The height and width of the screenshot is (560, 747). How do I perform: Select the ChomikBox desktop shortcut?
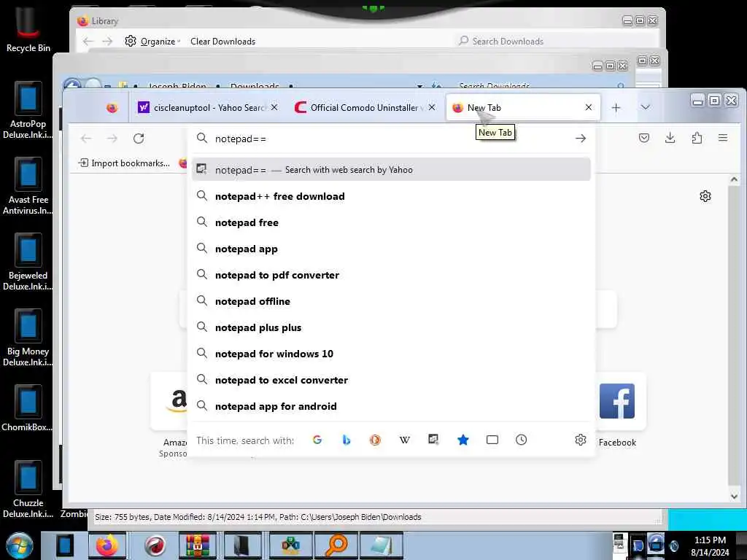coord(28,408)
